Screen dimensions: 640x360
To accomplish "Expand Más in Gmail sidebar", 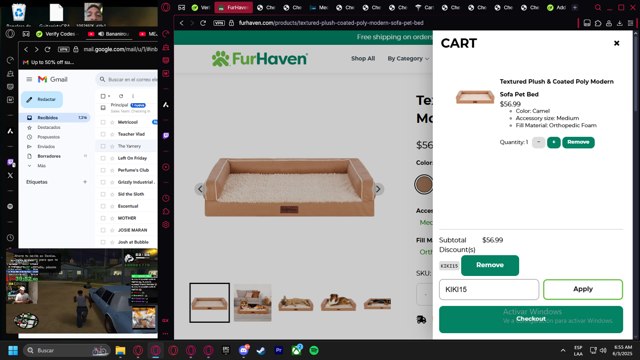I will click(41, 166).
